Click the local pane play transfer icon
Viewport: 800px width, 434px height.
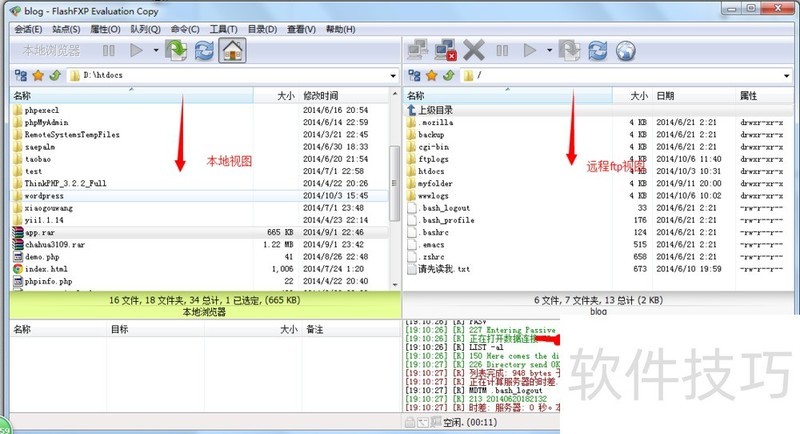coord(136,50)
